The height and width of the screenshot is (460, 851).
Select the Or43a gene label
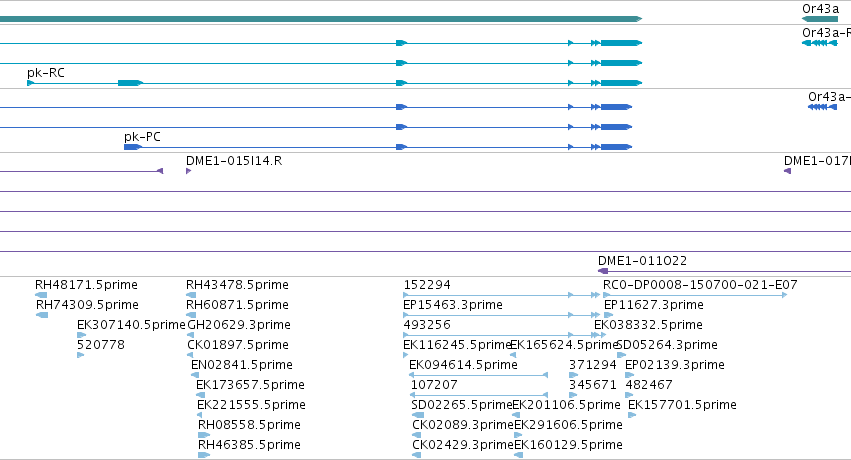click(x=820, y=9)
